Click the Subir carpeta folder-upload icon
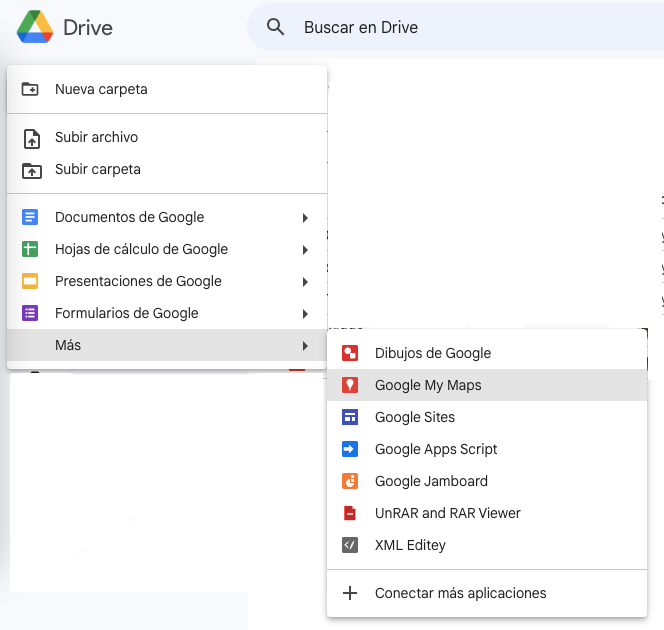Viewport: 664px width, 630px height. pos(31,170)
